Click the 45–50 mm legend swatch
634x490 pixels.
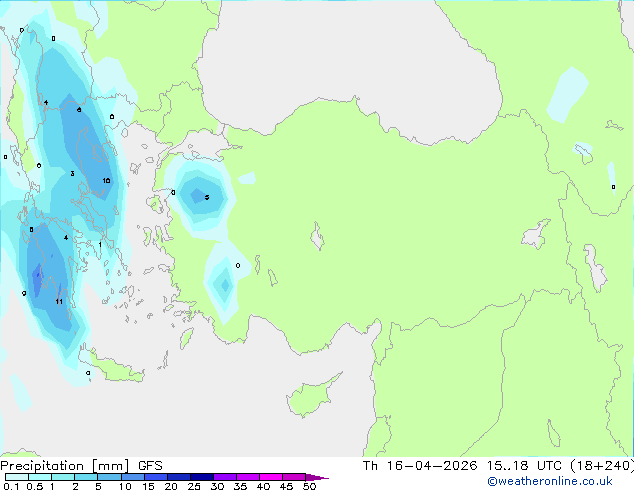pyautogui.click(x=294, y=477)
